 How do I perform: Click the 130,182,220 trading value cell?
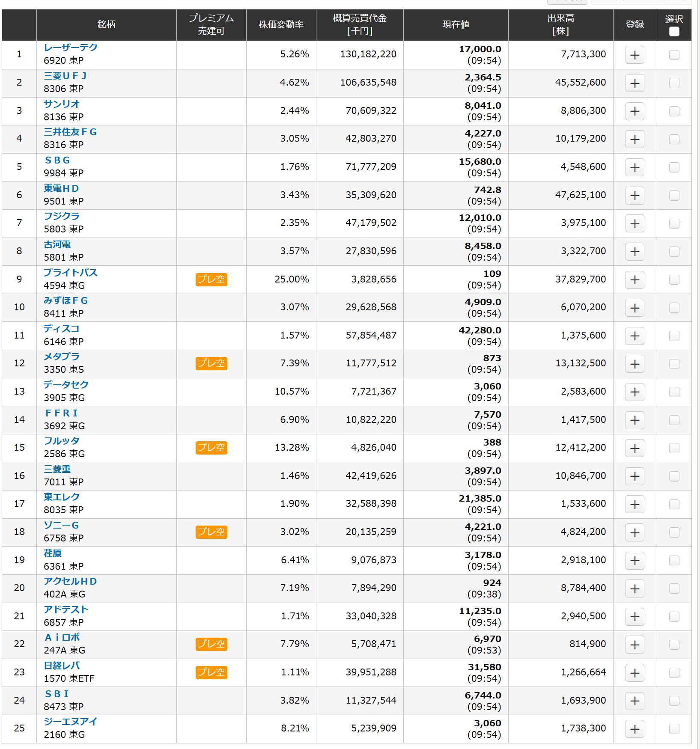(x=368, y=54)
